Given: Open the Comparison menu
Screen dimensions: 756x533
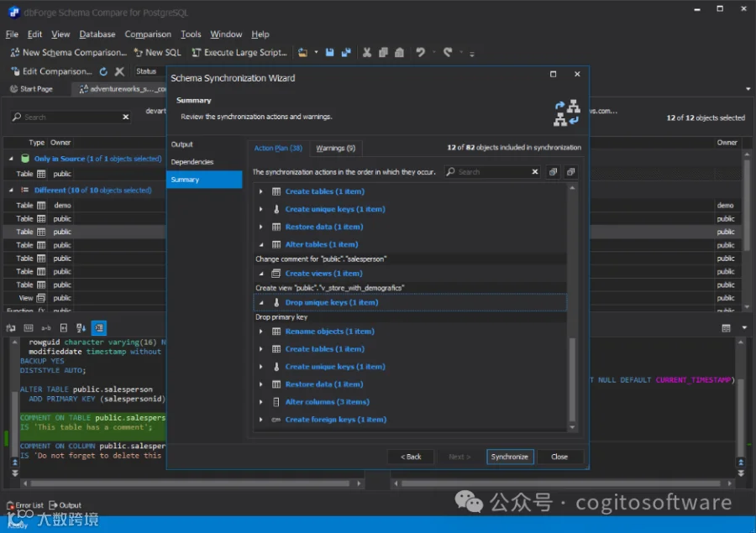Looking at the screenshot, I should click(x=148, y=34).
